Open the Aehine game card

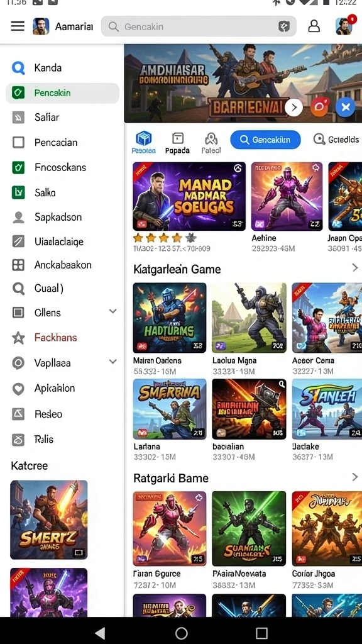pos(287,196)
